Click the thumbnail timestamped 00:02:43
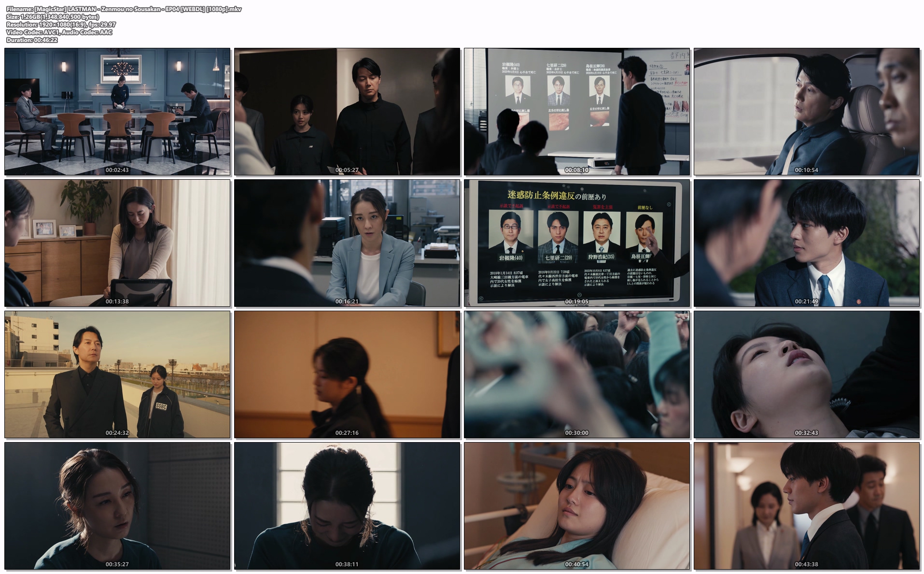Image resolution: width=924 pixels, height=574 pixels. pyautogui.click(x=117, y=111)
